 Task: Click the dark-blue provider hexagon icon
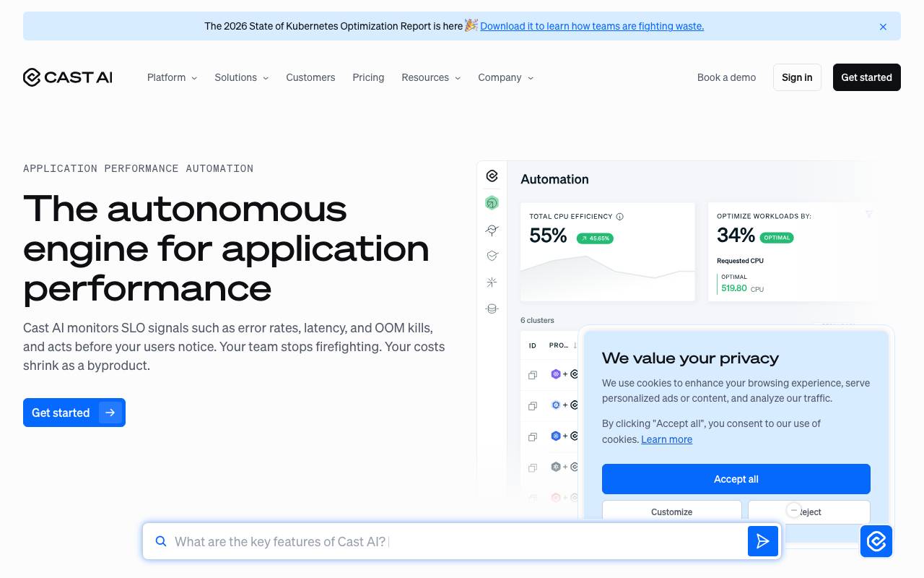(556, 436)
